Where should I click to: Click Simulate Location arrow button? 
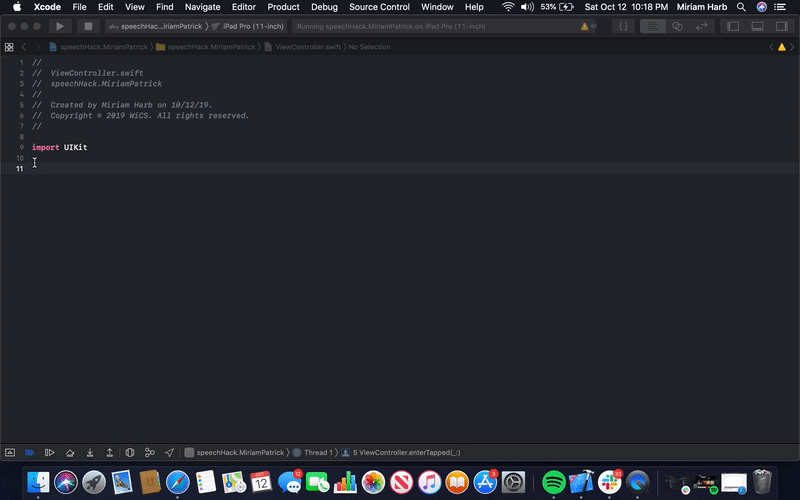coord(169,453)
